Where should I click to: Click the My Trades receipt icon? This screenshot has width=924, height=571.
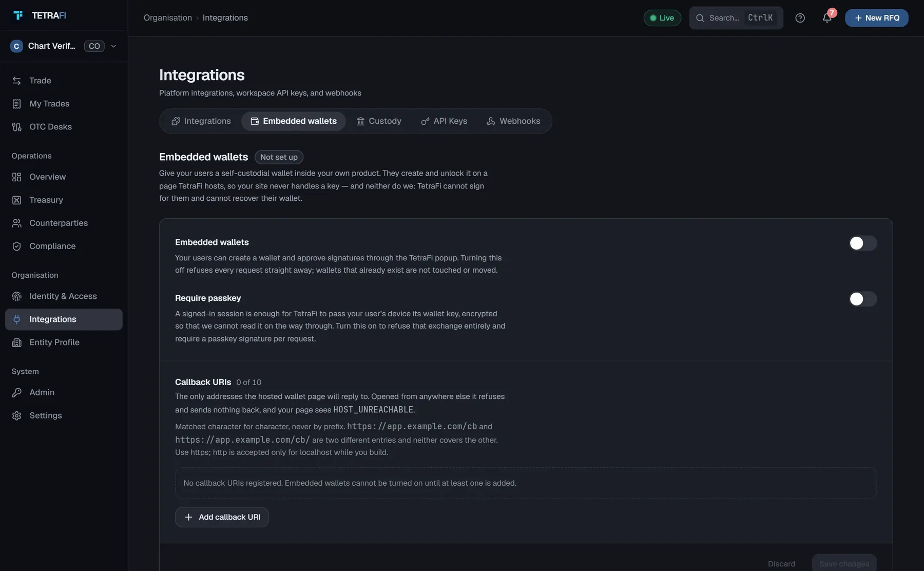pyautogui.click(x=17, y=104)
